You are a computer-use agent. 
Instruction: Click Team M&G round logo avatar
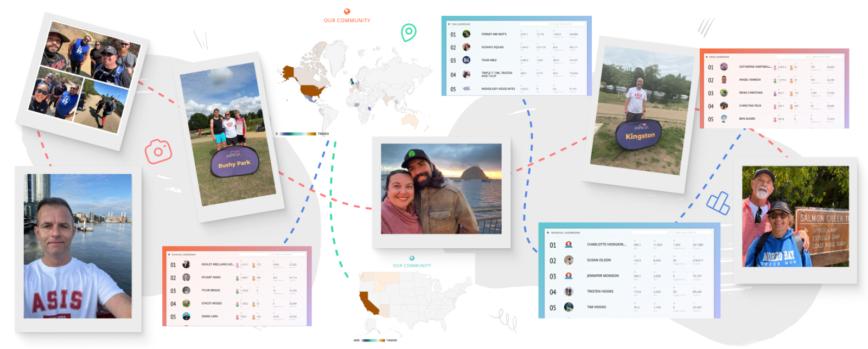466,60
